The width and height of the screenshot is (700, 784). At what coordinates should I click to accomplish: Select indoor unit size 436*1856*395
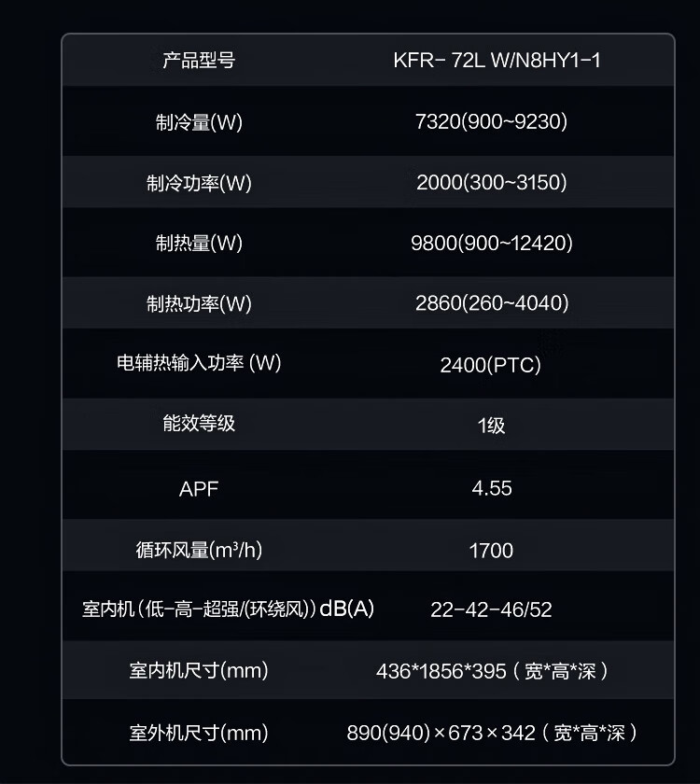pos(441,671)
